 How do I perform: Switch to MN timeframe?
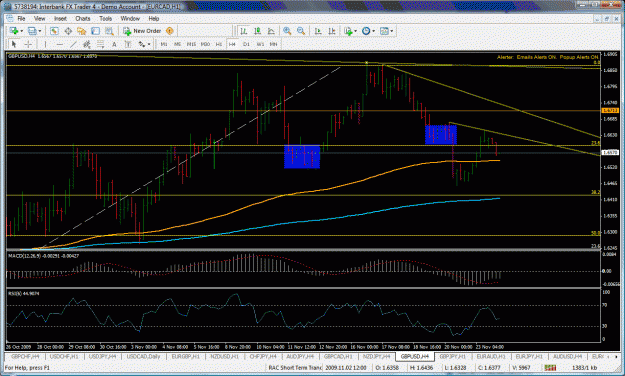click(273, 44)
